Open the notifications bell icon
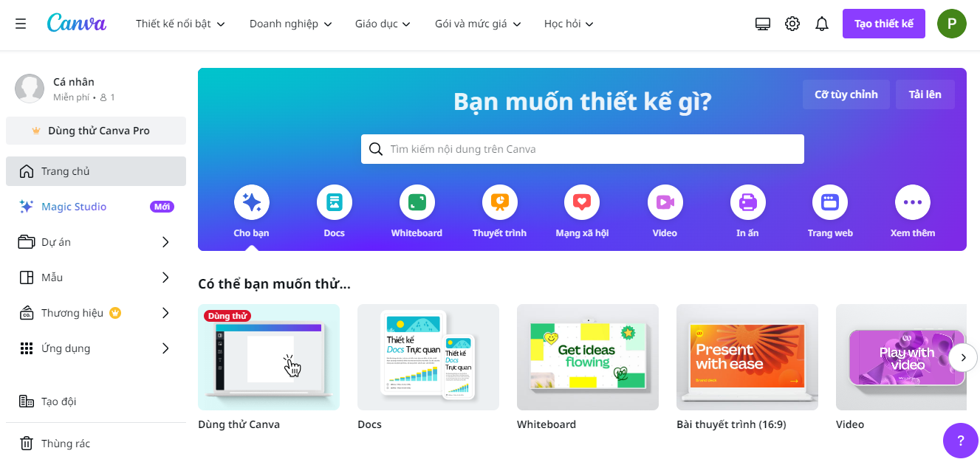This screenshot has height=462, width=980. pos(822,24)
